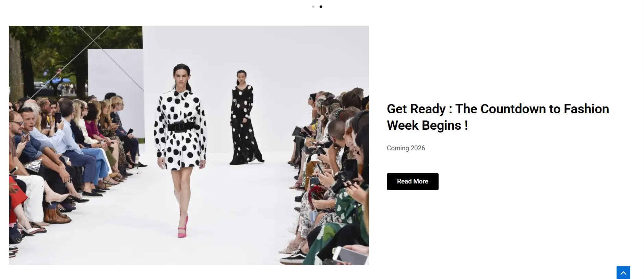644x279 pixels.
Task: Click the white chevron inside the blue square
Action: [623, 273]
